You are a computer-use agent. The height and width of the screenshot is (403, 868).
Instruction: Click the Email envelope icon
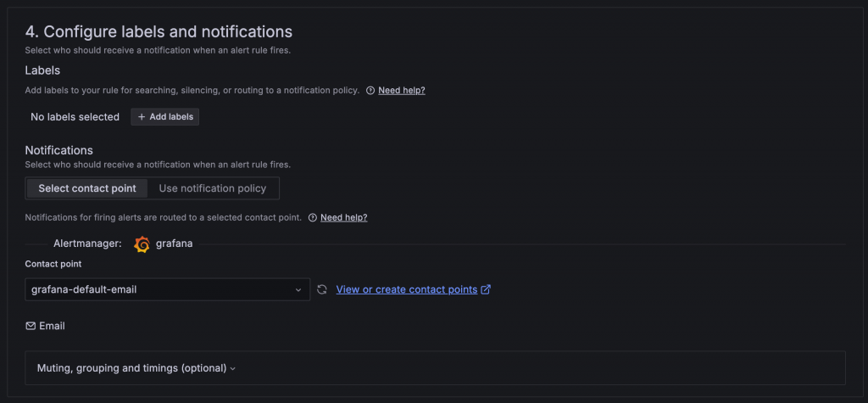(x=31, y=326)
